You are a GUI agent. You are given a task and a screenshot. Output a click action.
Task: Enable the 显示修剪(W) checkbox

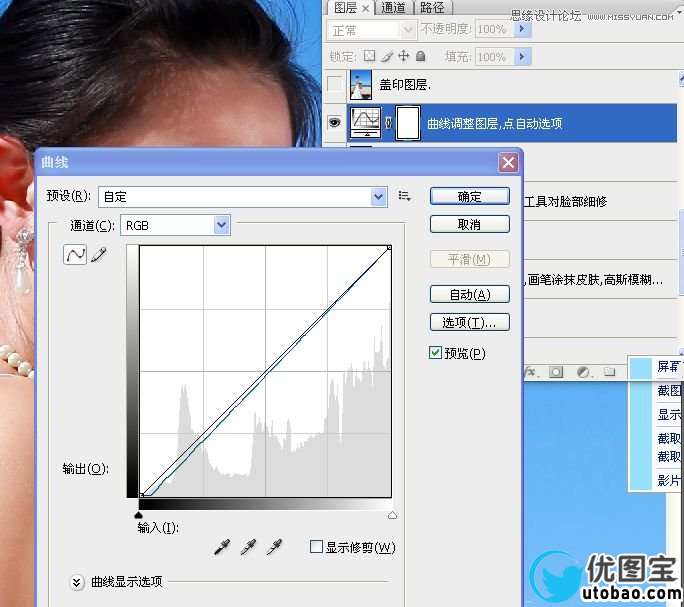coord(316,546)
